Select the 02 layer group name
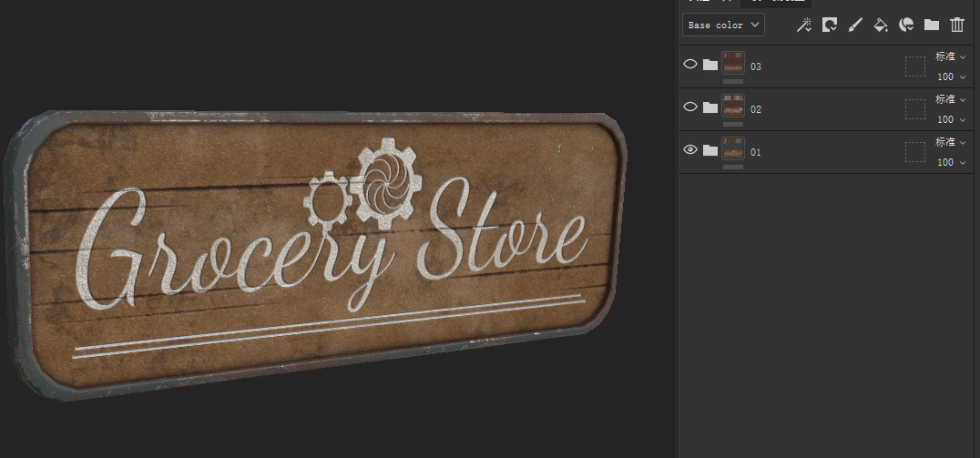This screenshot has height=458, width=980. coord(756,109)
